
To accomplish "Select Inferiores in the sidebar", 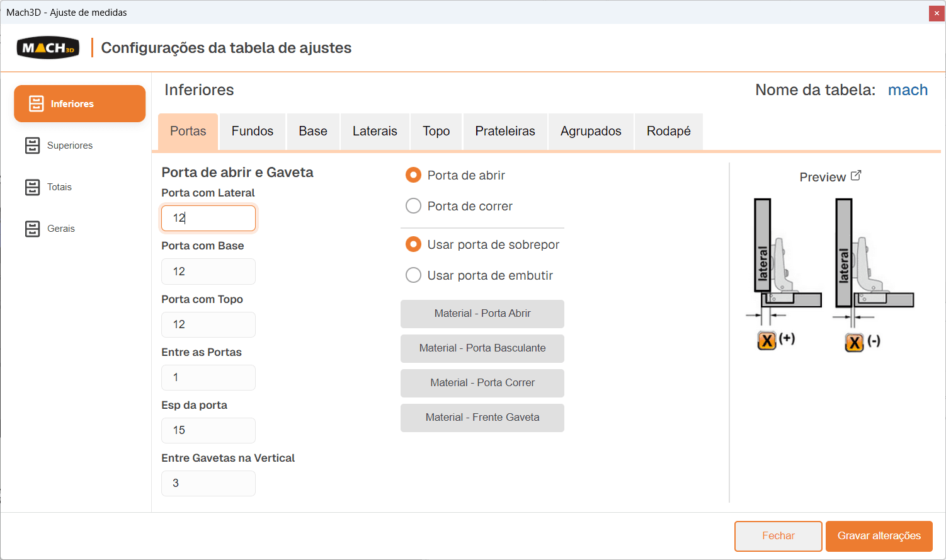I will coord(79,104).
